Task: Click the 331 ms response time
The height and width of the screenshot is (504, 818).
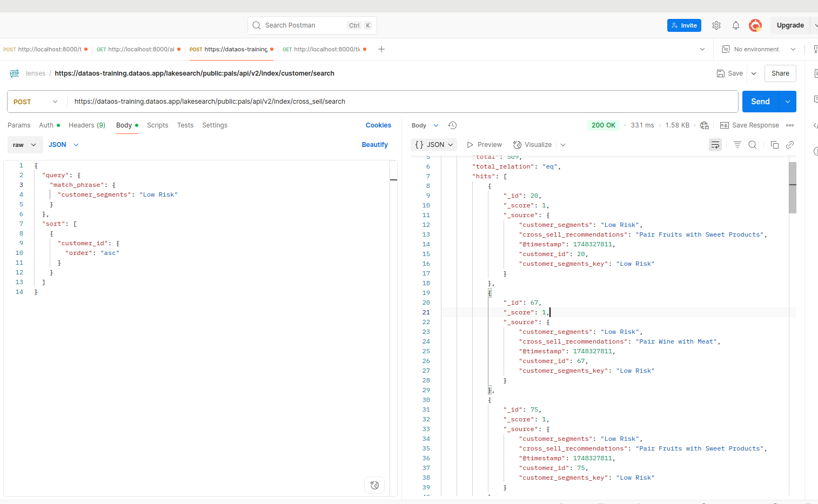Action: tap(642, 125)
